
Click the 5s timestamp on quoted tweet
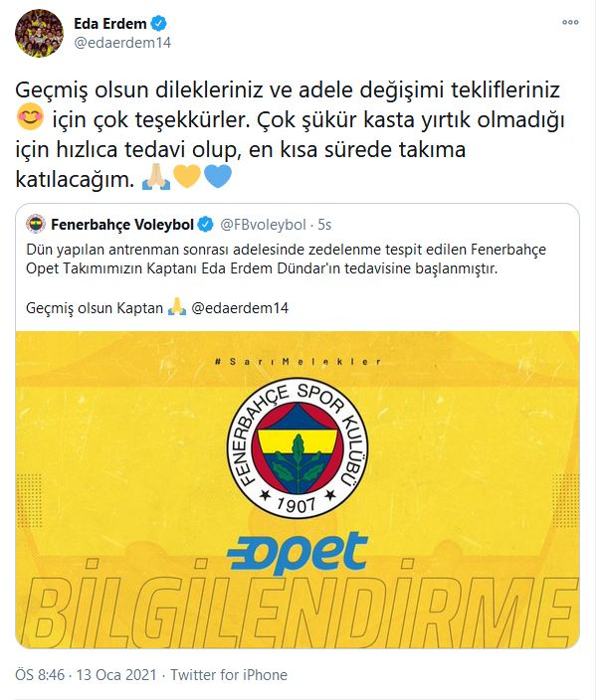324,225
